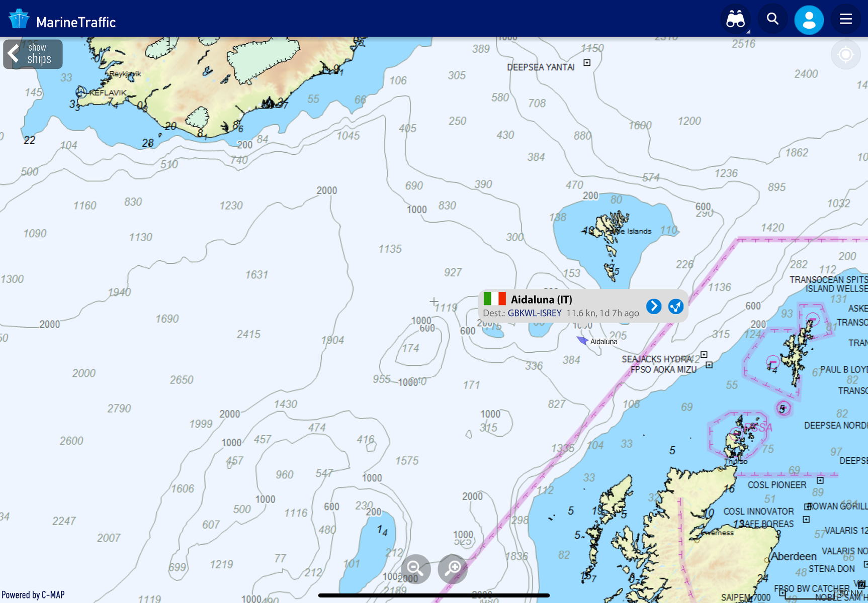The width and height of the screenshot is (868, 603).
Task: Select the DEEPSEA YANTAI rig marker
Action: click(587, 63)
